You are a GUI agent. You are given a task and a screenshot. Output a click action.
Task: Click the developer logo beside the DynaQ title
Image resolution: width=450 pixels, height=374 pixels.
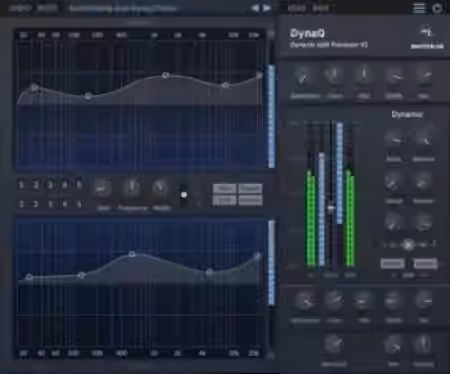click(427, 37)
